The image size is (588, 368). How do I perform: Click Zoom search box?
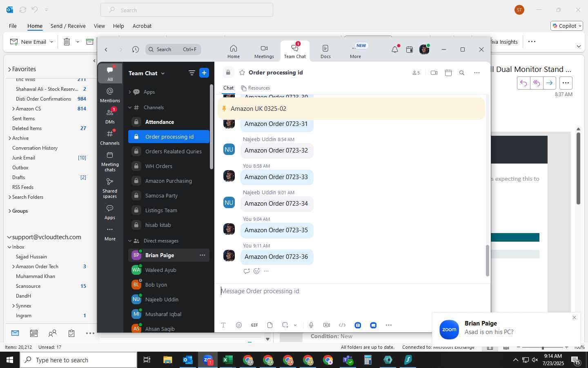click(x=173, y=49)
